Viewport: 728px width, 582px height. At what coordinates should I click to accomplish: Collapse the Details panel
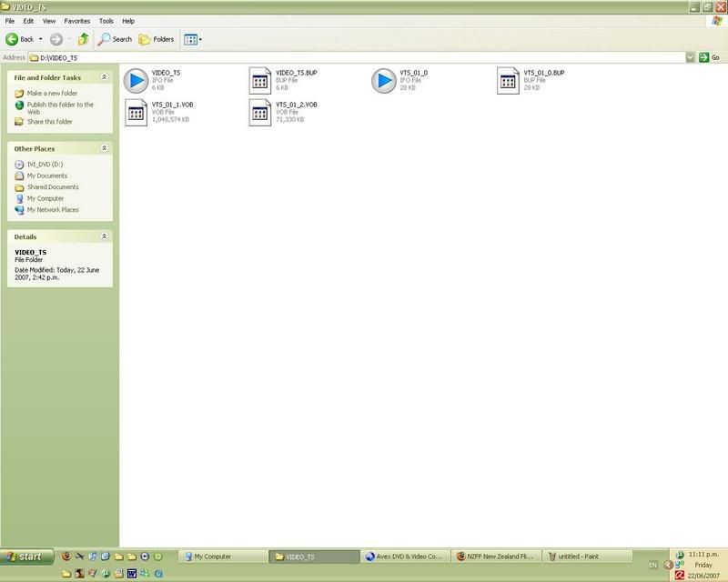click(x=104, y=236)
